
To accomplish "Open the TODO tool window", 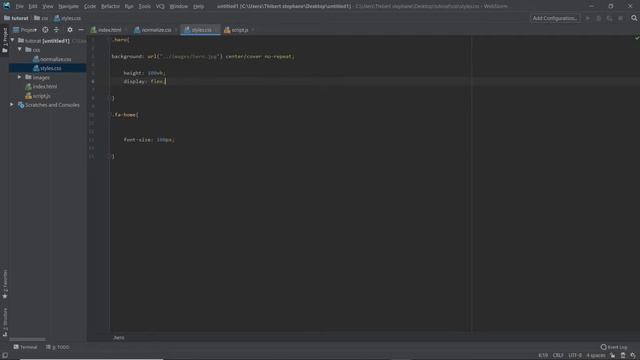I will pos(58,347).
